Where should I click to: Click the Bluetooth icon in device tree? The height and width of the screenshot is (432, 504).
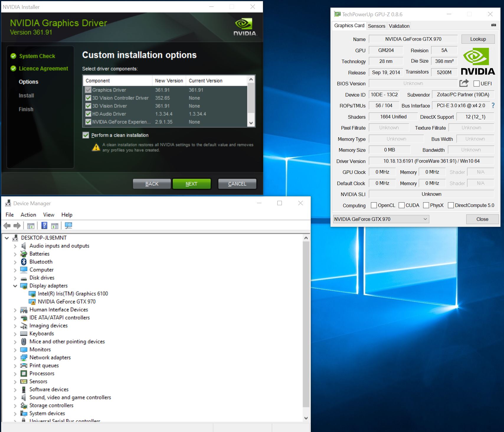coord(24,262)
